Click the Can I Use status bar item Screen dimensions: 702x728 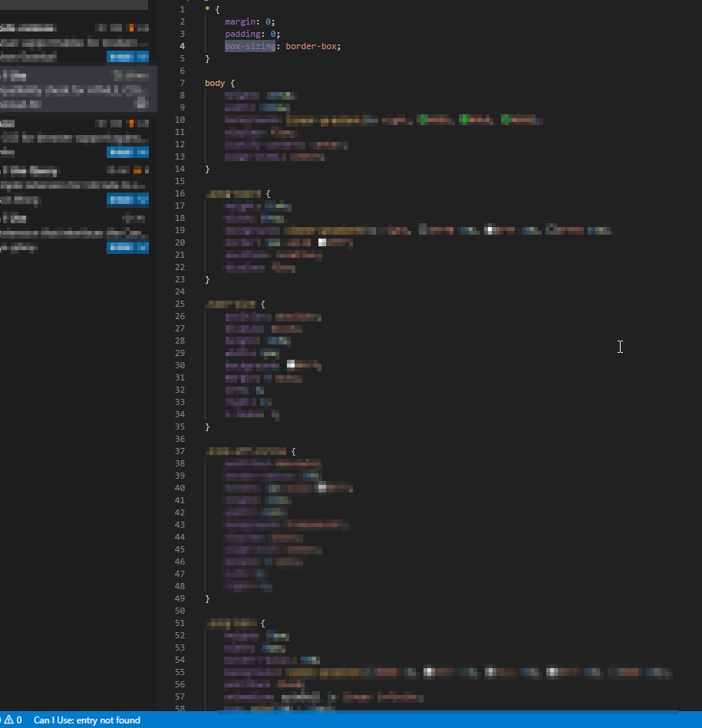[87, 720]
